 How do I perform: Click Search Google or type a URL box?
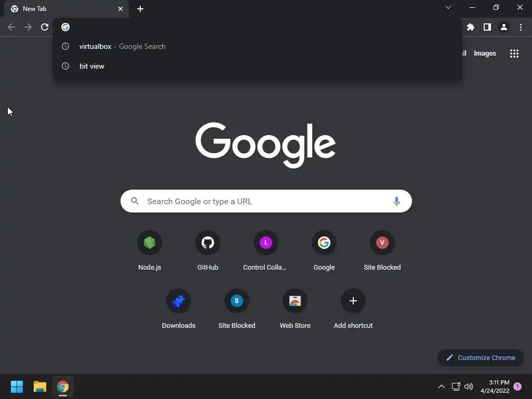(266, 201)
